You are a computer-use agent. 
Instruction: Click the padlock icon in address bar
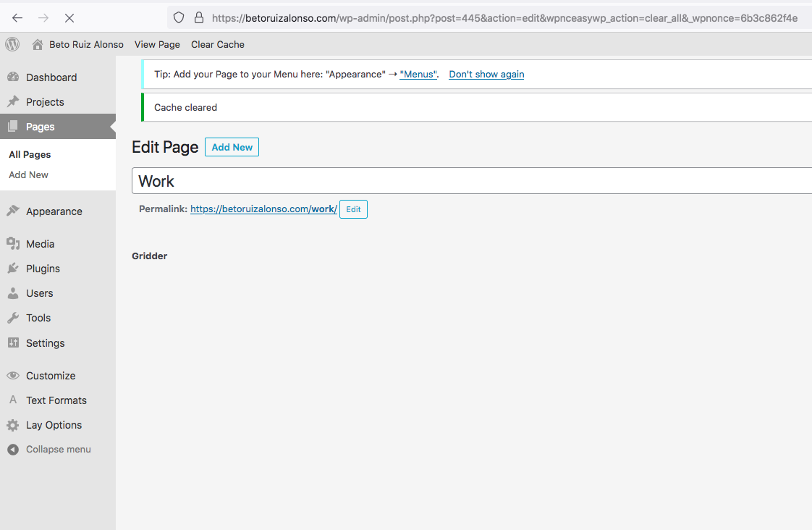pos(199,18)
